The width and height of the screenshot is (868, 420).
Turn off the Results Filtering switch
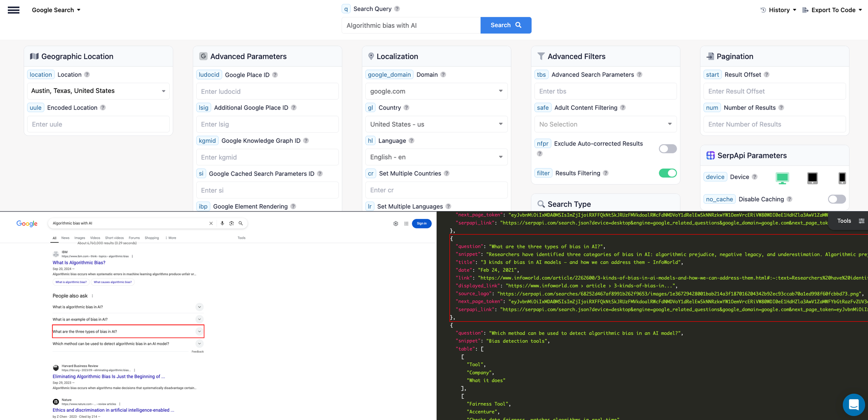667,173
